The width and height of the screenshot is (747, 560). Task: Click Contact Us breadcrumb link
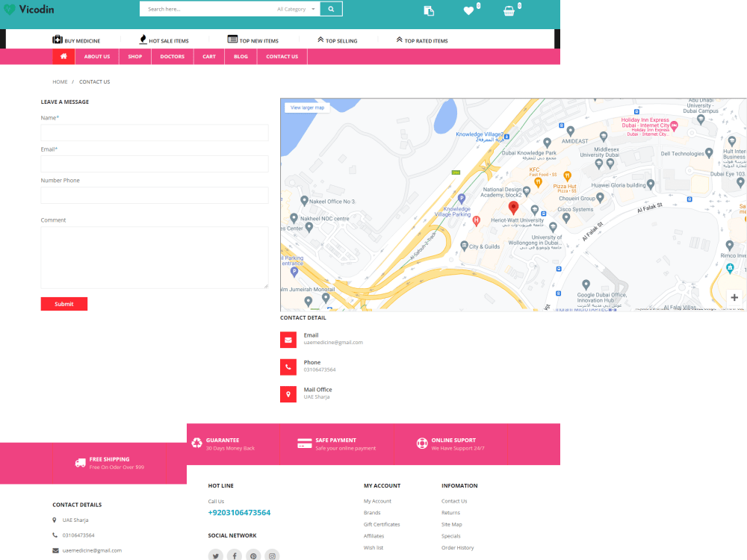(94, 82)
